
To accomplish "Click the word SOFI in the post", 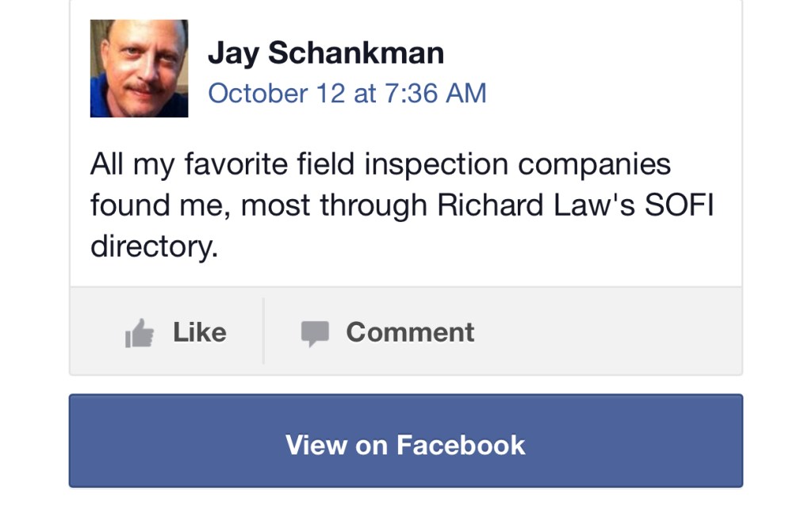I will (679, 205).
